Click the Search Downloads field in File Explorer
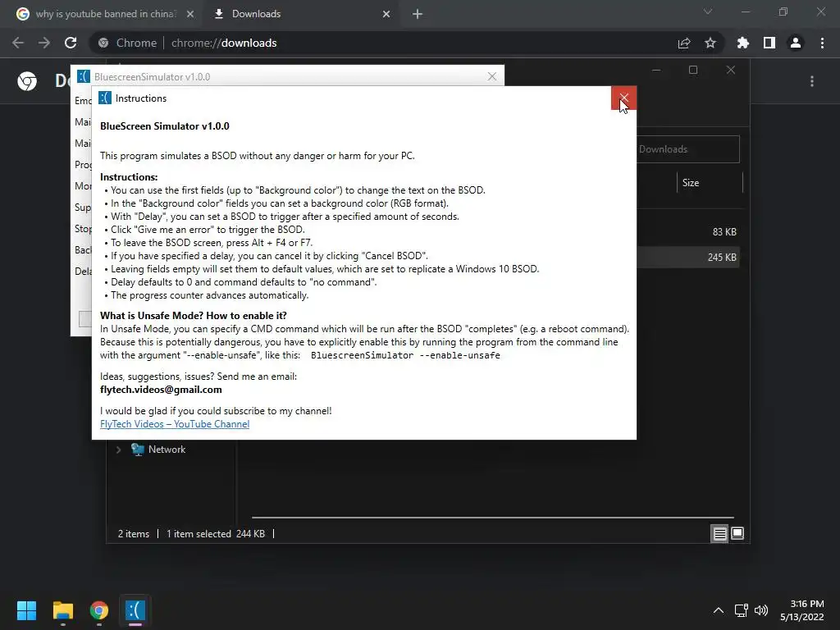This screenshot has width=840, height=630. [x=688, y=149]
